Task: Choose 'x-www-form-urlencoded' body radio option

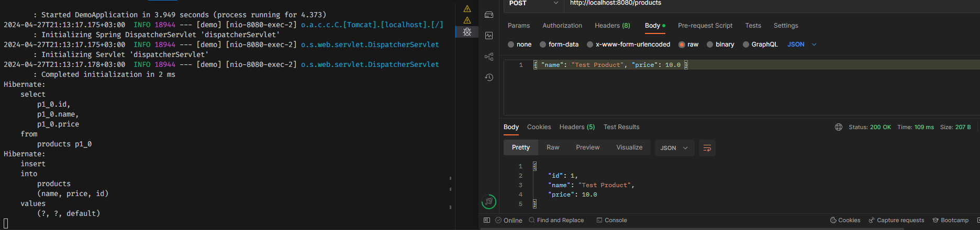Action: click(590, 44)
